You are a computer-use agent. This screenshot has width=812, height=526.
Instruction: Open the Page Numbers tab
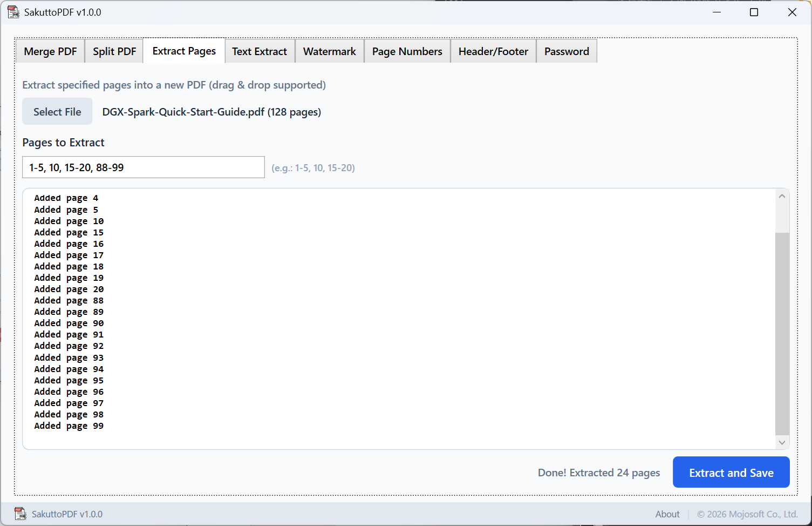point(407,51)
